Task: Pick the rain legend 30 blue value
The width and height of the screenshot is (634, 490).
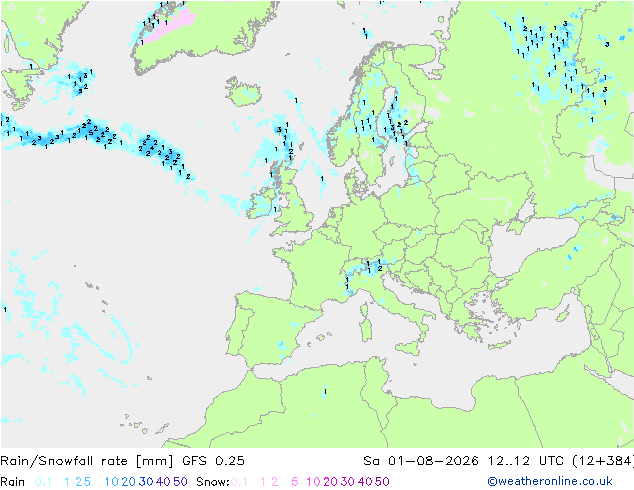Action: 146,482
